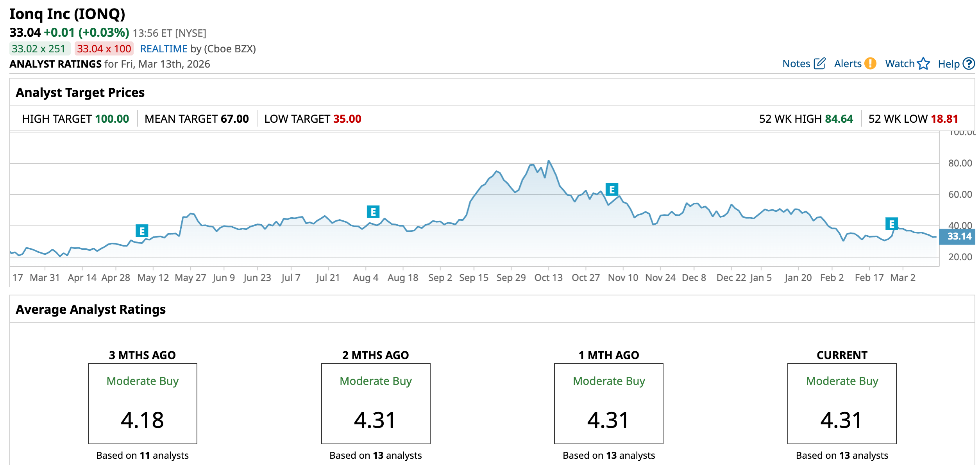Click the earnings E marker near Nov 10
980x465 pixels.
[612, 190]
